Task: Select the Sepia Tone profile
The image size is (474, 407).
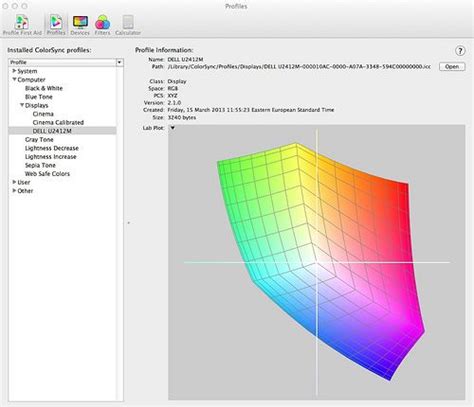Action: click(x=40, y=165)
